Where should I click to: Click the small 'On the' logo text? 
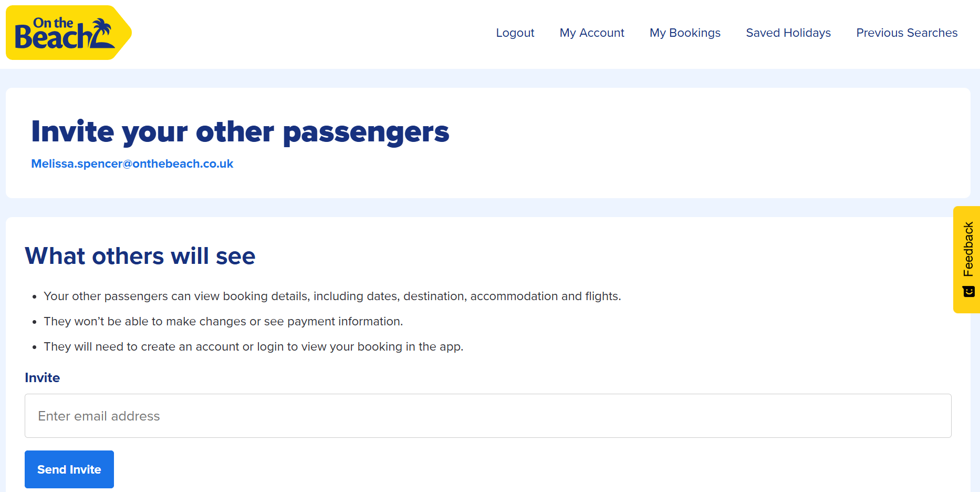pyautogui.click(x=53, y=23)
